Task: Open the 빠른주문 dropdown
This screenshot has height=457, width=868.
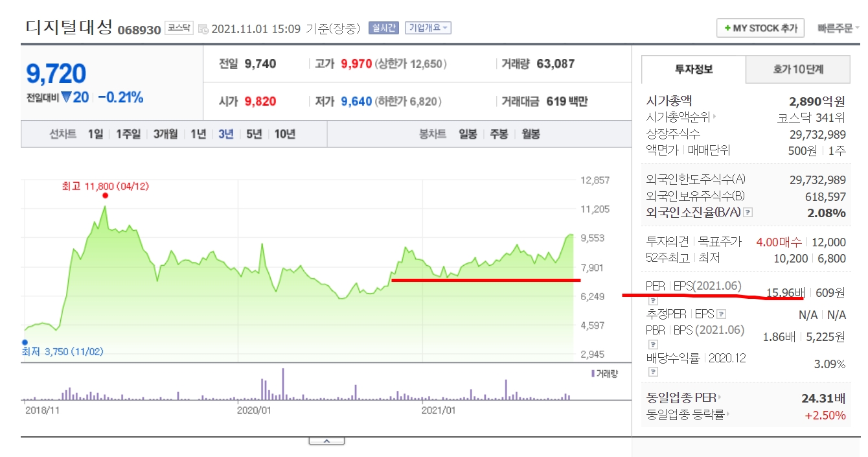Action: pos(838,29)
